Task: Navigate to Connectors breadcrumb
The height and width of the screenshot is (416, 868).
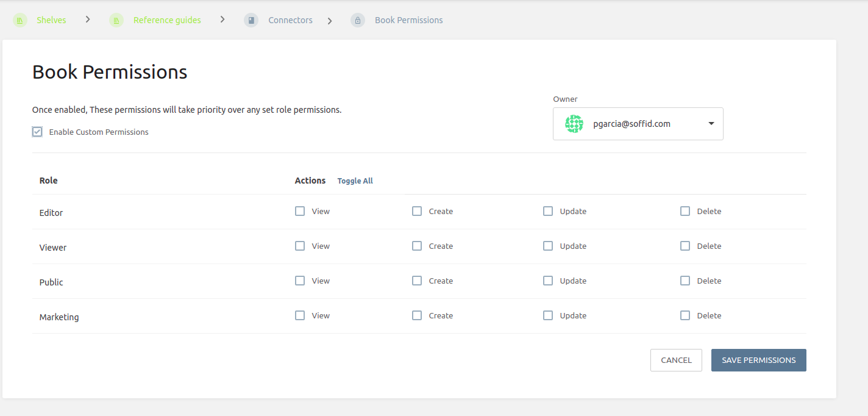Action: click(x=290, y=20)
